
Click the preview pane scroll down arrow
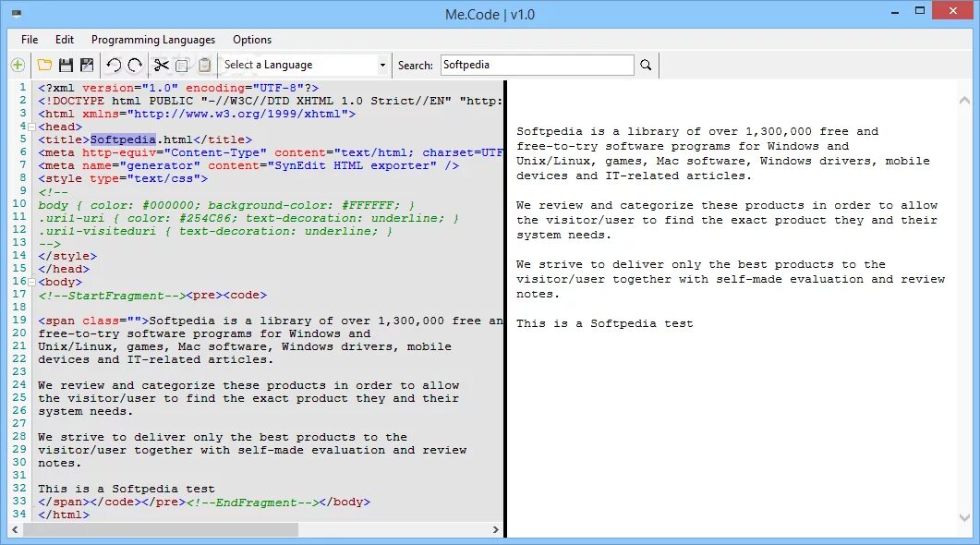tap(964, 517)
